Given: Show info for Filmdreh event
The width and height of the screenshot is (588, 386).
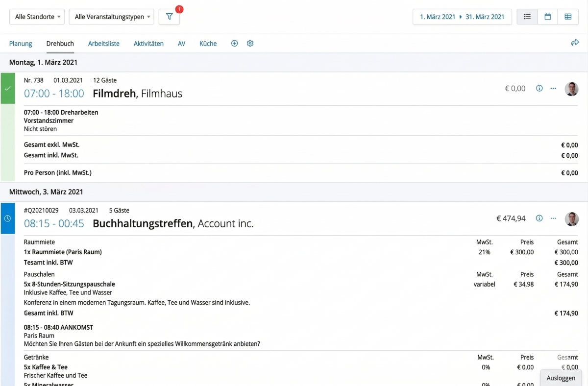Looking at the screenshot, I should click(x=539, y=89).
